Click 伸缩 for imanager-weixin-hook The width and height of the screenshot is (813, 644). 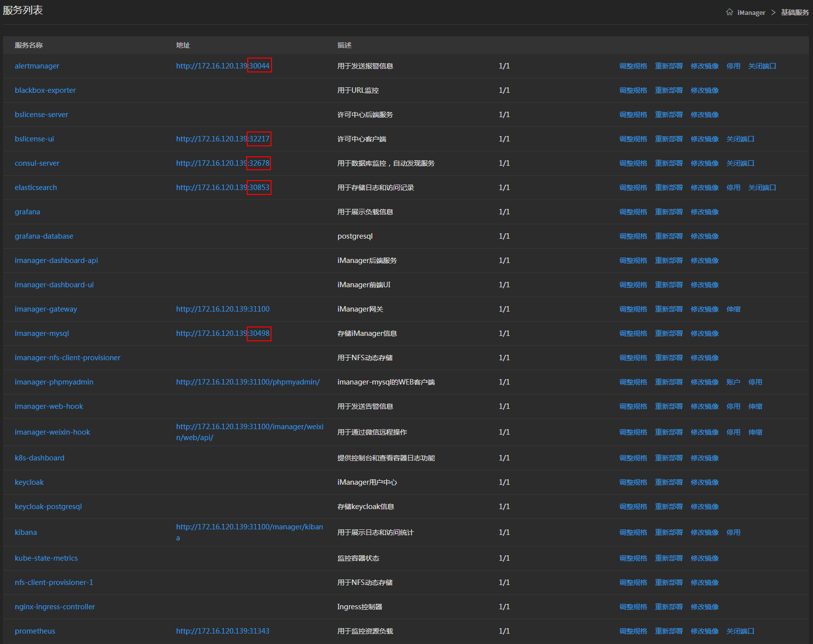click(x=755, y=432)
